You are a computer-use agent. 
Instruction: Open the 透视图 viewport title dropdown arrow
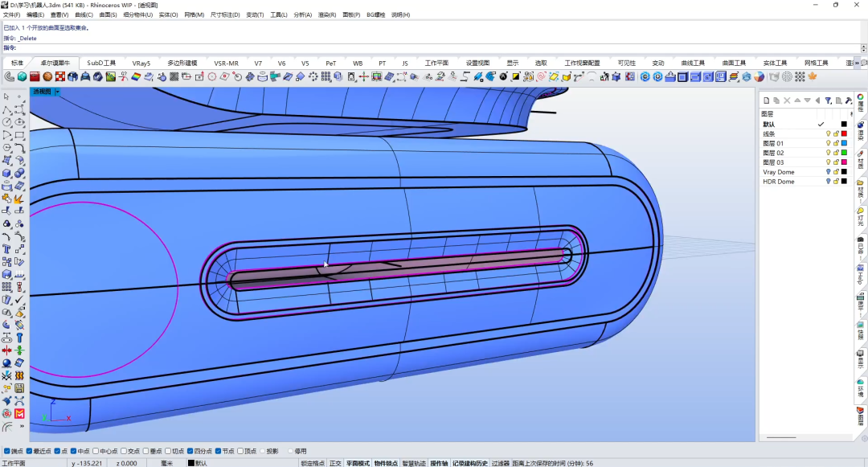click(x=57, y=92)
